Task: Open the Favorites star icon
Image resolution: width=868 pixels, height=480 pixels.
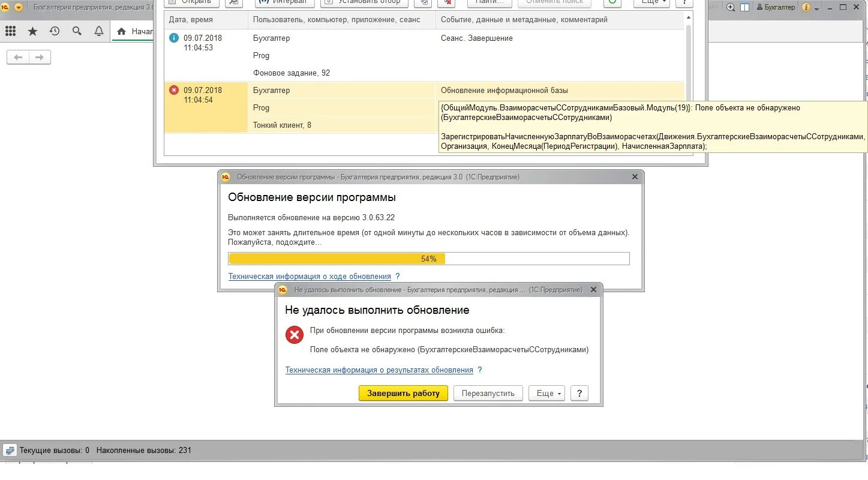Action: click(x=32, y=31)
